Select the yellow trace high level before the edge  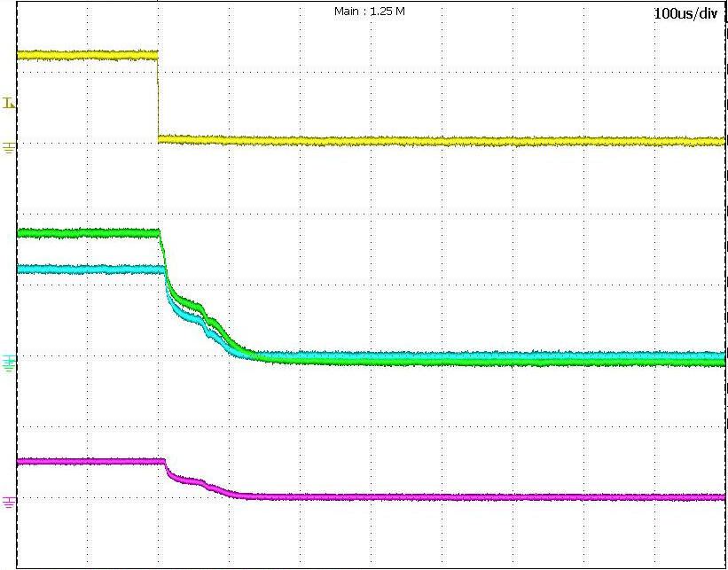point(89,55)
